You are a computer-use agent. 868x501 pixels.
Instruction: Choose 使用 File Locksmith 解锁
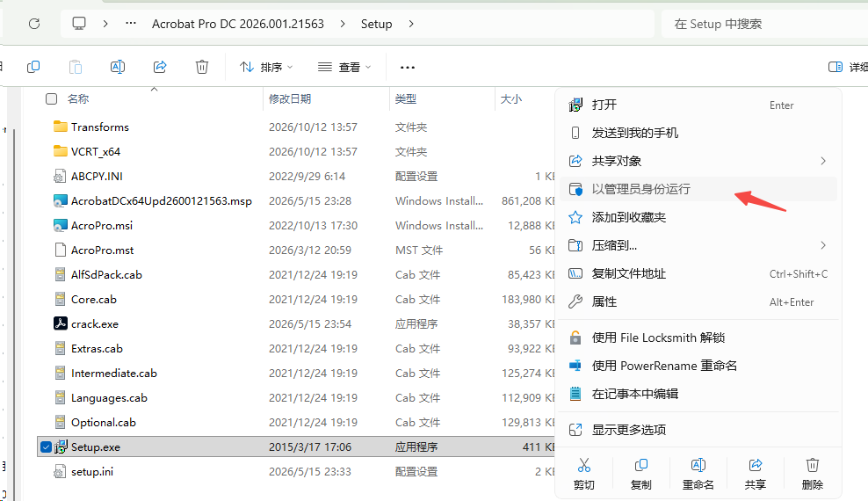(x=698, y=338)
